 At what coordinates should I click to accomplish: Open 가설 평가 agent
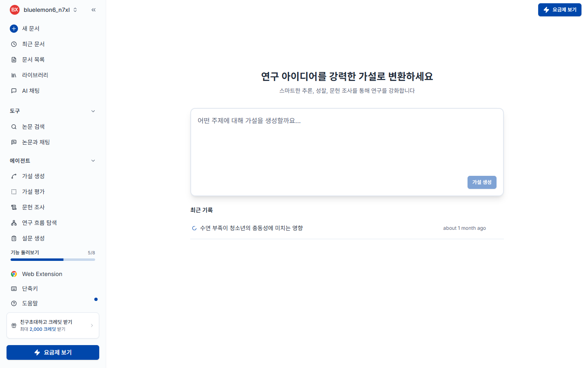point(53,192)
